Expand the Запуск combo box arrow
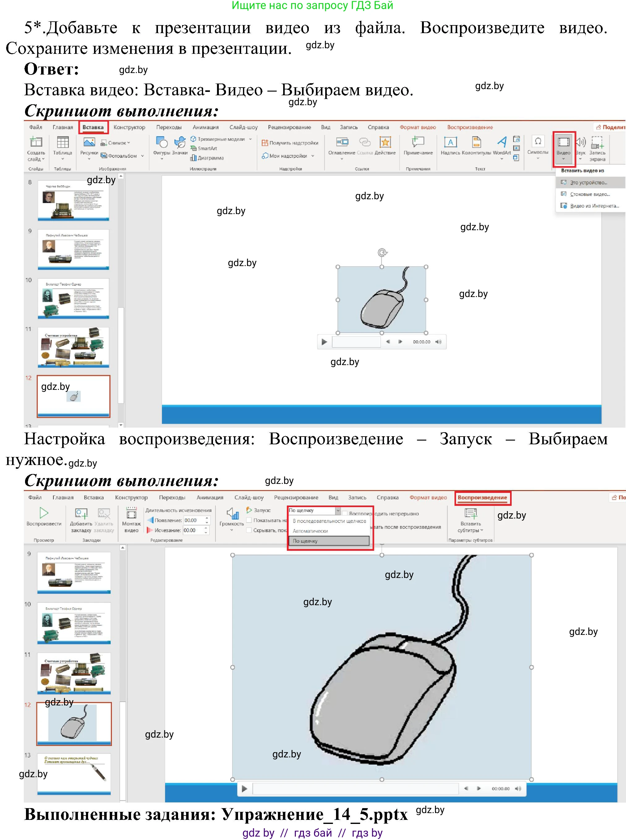 (x=338, y=510)
